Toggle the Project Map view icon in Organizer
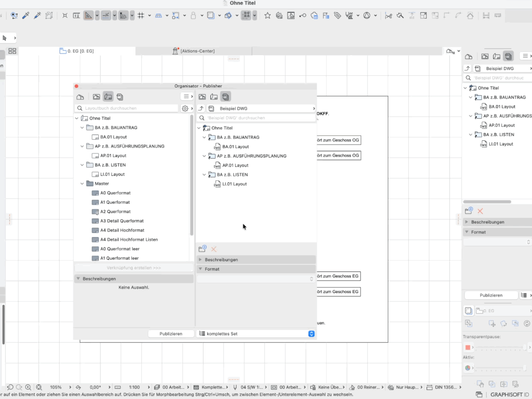 tap(80, 97)
